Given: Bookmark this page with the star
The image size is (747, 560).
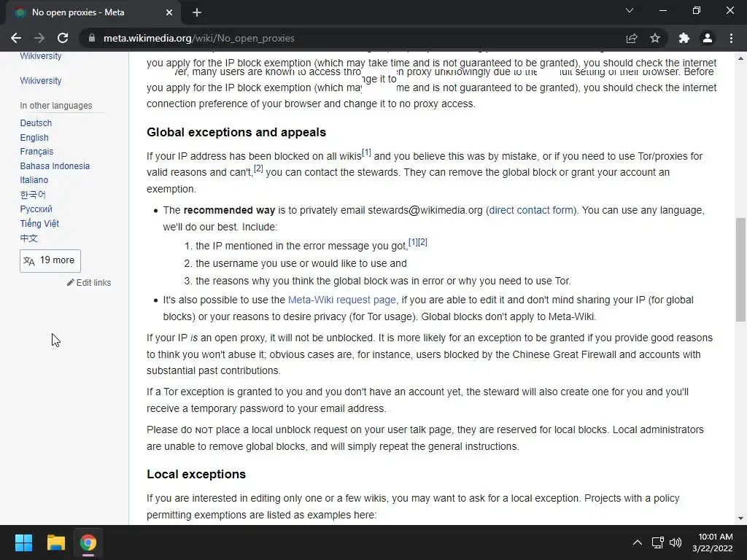Looking at the screenshot, I should click(655, 38).
